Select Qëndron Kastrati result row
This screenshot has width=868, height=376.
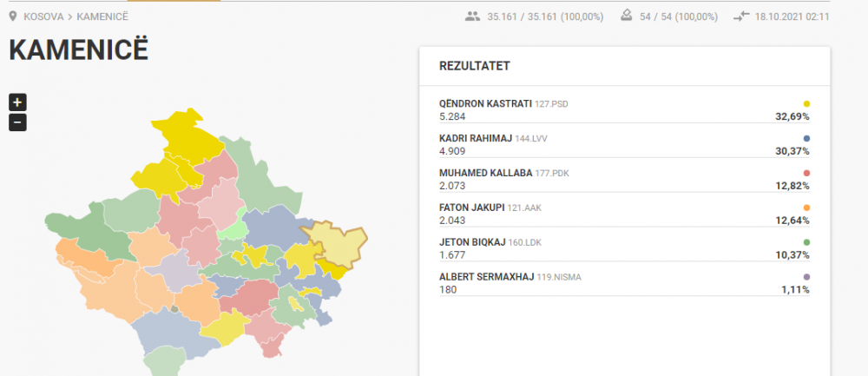pos(624,110)
